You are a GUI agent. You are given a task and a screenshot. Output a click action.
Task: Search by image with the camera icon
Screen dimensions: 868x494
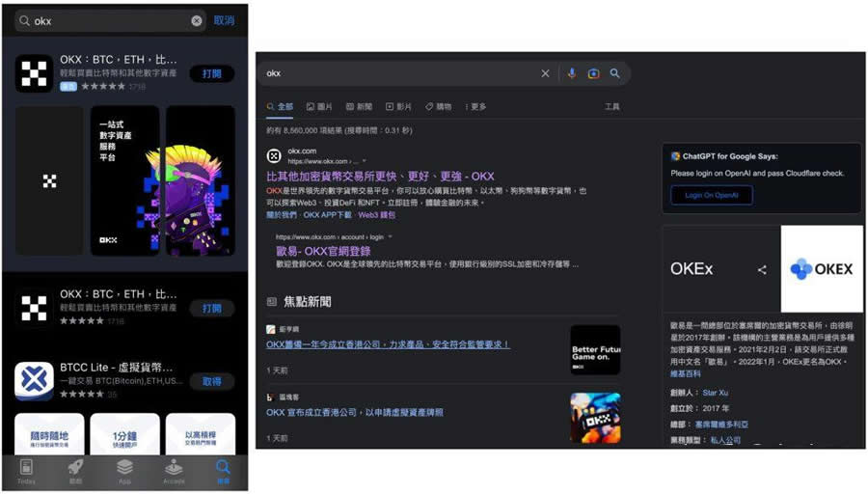point(593,73)
